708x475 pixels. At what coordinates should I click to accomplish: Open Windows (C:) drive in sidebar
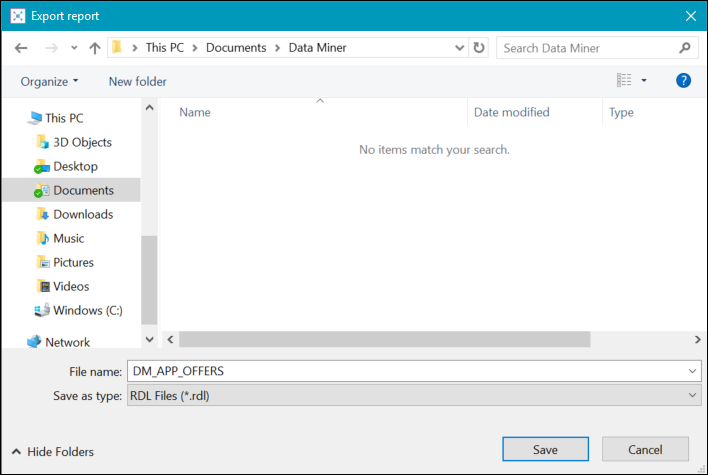tap(88, 311)
